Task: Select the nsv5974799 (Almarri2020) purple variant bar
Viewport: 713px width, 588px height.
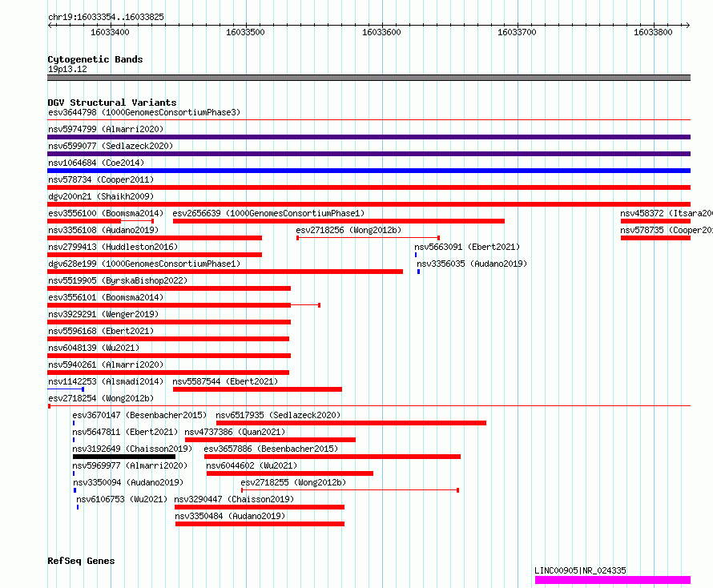Action: click(369, 137)
